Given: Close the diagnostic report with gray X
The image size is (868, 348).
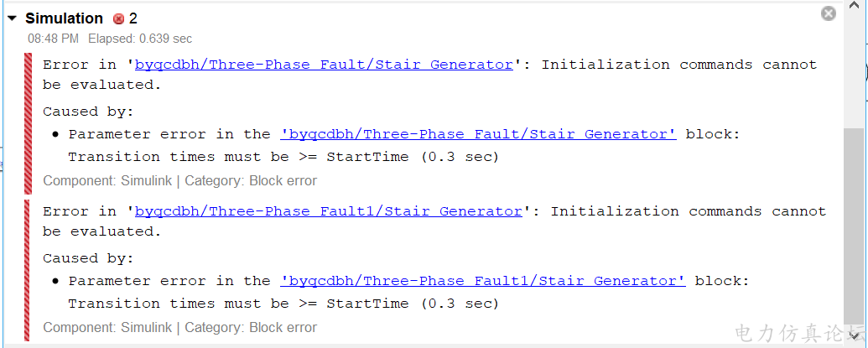Looking at the screenshot, I should coord(828,13).
